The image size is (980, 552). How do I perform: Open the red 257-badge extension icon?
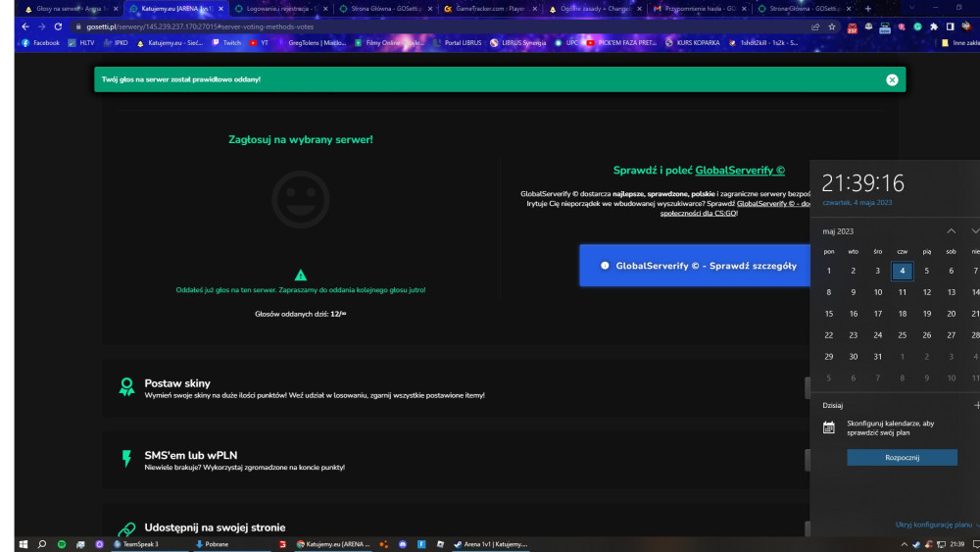pos(852,27)
